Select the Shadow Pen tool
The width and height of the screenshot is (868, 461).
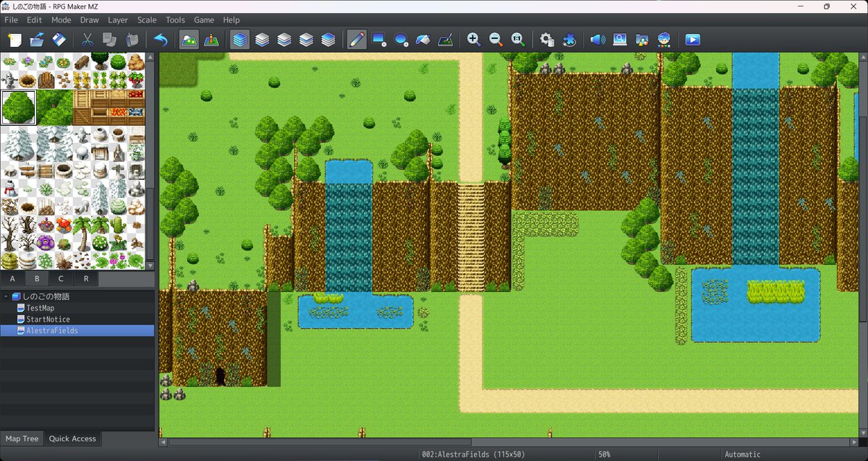(446, 40)
